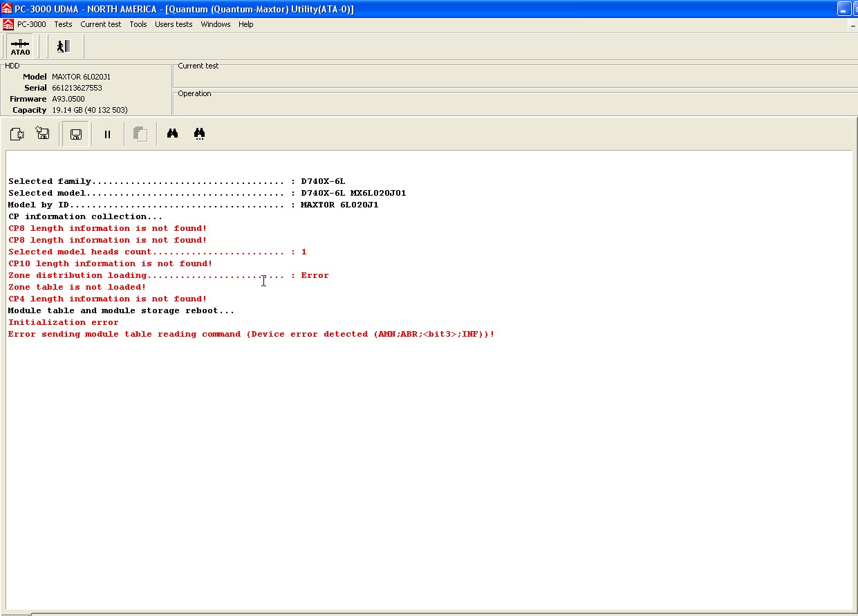Click the Selected family log line
Screen dimensions: 858x616
click(x=177, y=181)
